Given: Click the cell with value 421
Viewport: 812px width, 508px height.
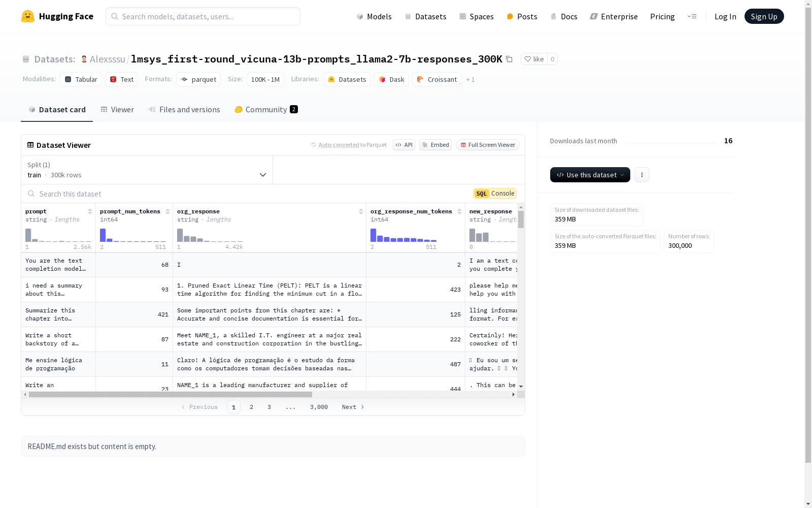Looking at the screenshot, I should [134, 314].
